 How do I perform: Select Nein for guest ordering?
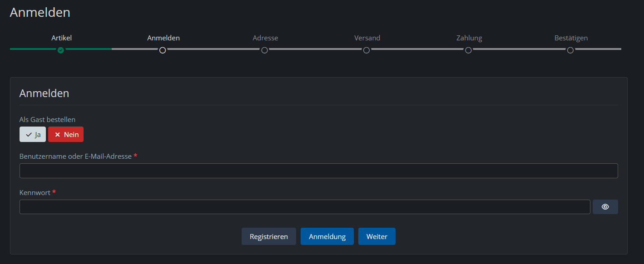[x=66, y=135]
